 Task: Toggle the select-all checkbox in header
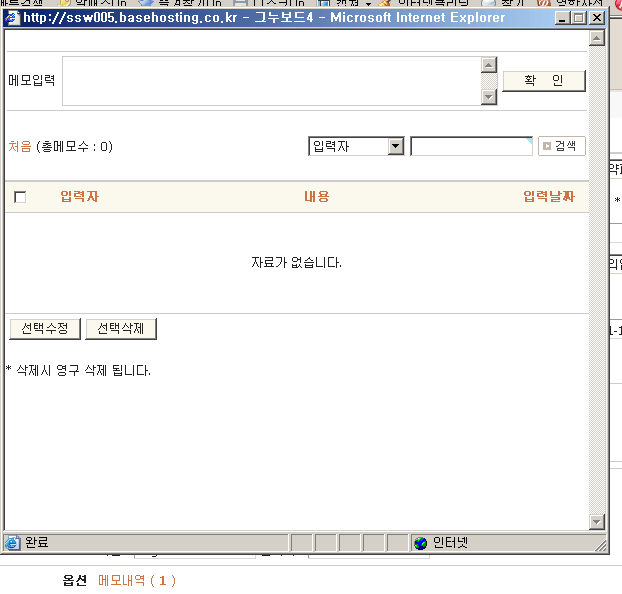click(20, 197)
